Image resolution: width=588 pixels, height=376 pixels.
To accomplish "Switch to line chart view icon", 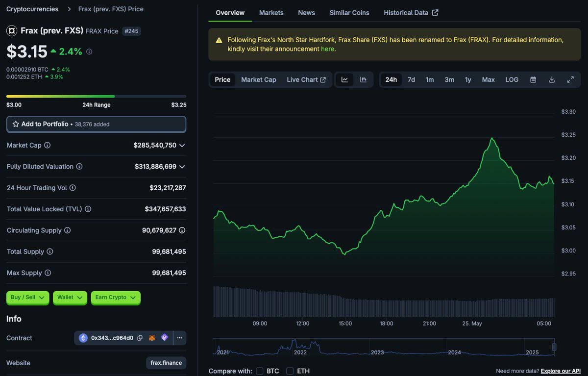I will (x=344, y=80).
